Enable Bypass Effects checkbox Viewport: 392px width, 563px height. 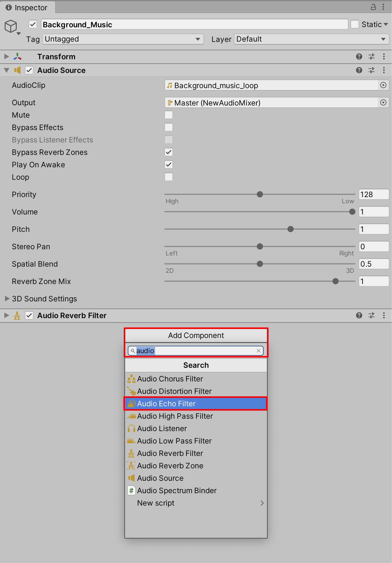[169, 127]
